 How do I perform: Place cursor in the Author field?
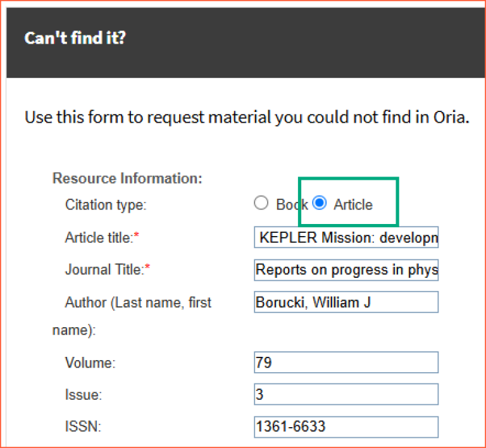[x=346, y=302]
